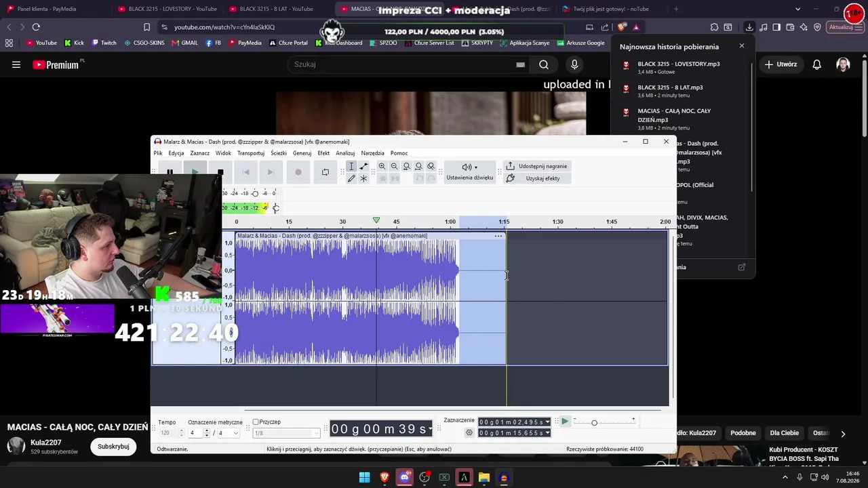This screenshot has height=488, width=868.
Task: Open Discord from the taskbar
Action: [405, 478]
